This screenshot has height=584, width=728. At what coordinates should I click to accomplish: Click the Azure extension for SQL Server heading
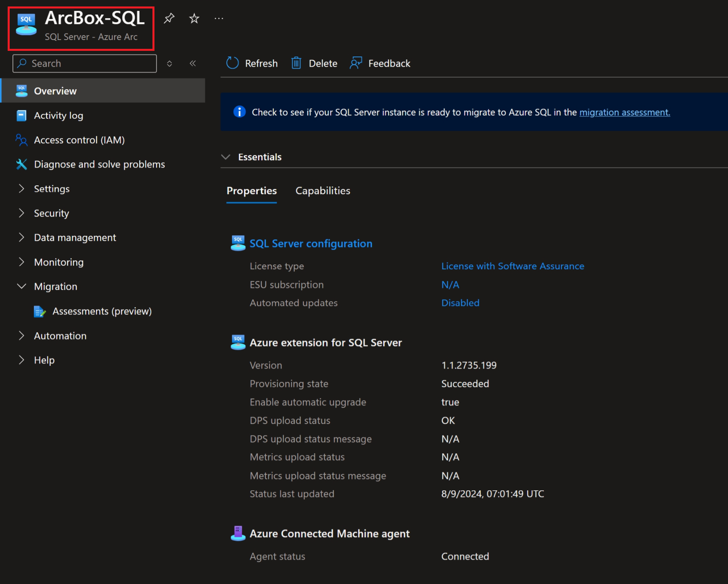click(326, 343)
